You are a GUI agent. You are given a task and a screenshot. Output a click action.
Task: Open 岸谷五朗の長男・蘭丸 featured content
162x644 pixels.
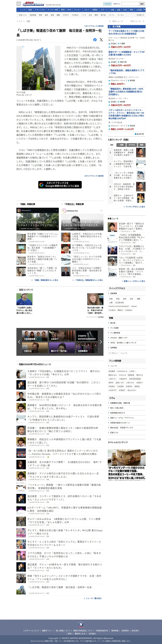pyautogui.click(x=95, y=304)
